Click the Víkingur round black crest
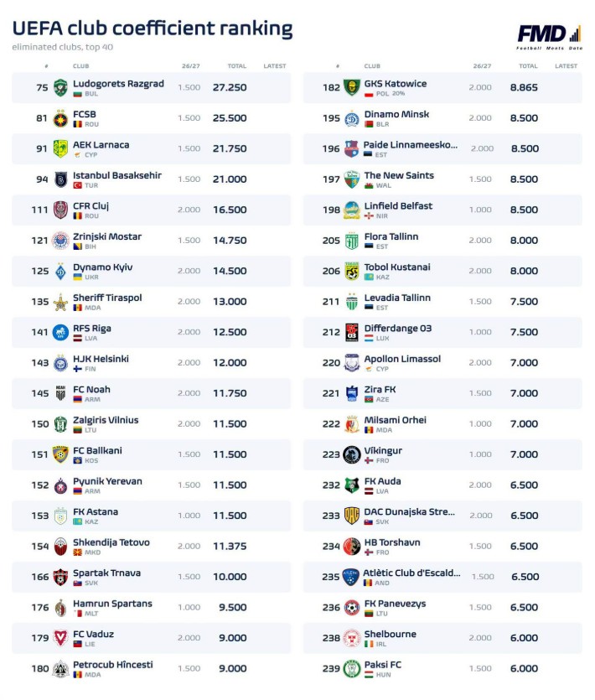Image resolution: width=595 pixels, height=700 pixels. coord(352,454)
